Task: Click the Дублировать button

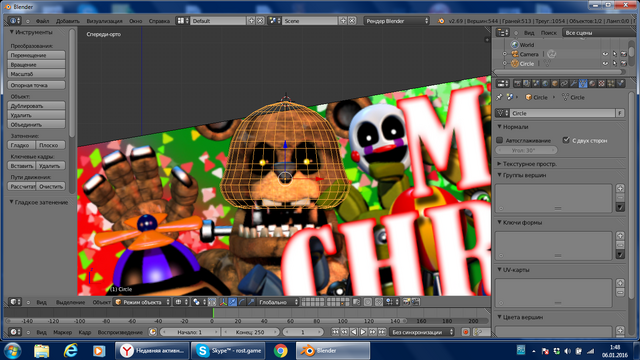Action: 36,106
